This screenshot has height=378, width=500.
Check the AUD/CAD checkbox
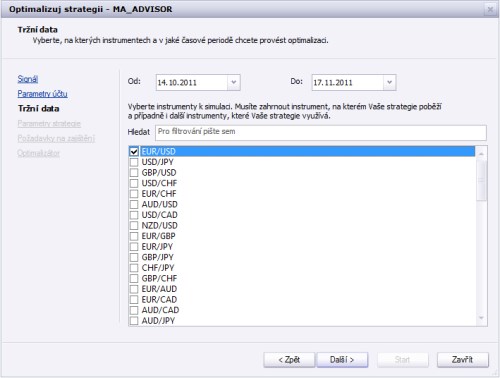point(134,310)
